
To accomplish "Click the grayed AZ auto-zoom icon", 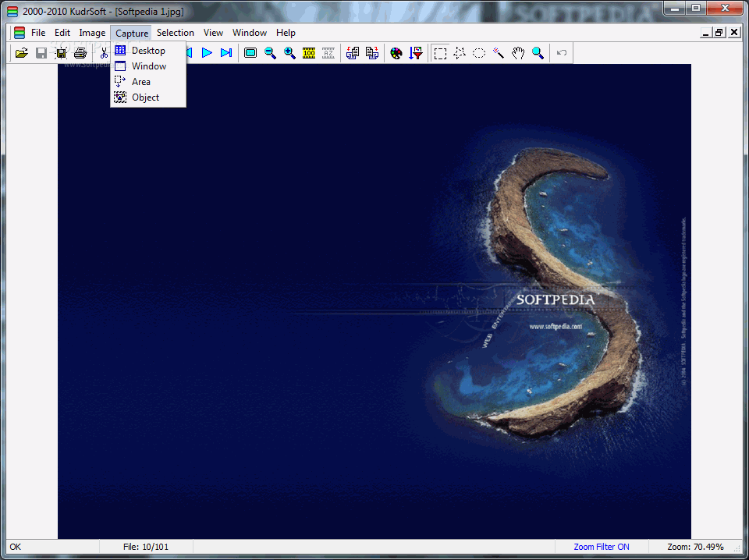I will pyautogui.click(x=328, y=53).
